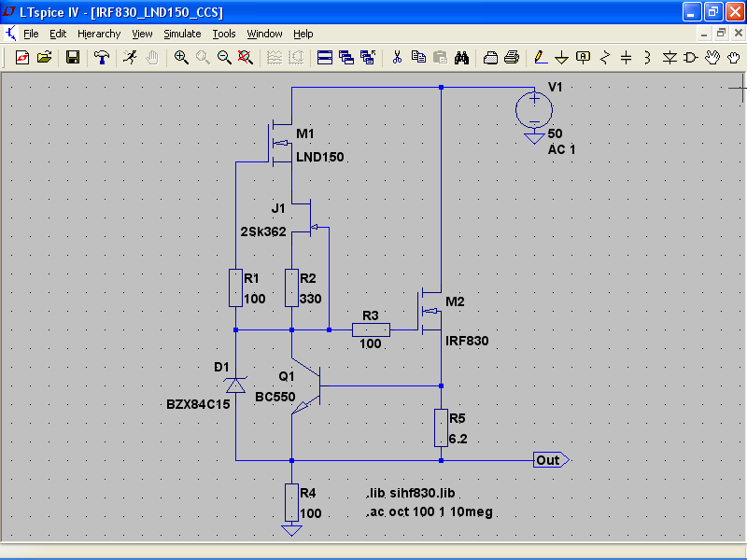Image resolution: width=747 pixels, height=560 pixels.
Task: Click the '.lib sihf830.lib' directive text
Action: point(411,493)
